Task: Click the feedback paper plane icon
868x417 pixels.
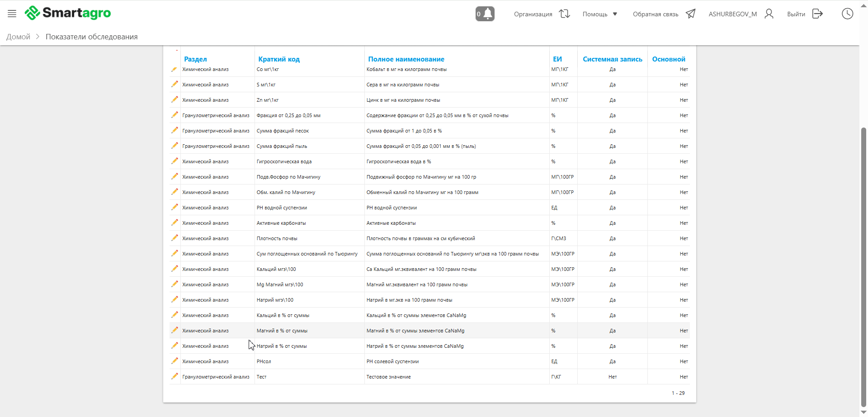Action: pyautogui.click(x=690, y=14)
